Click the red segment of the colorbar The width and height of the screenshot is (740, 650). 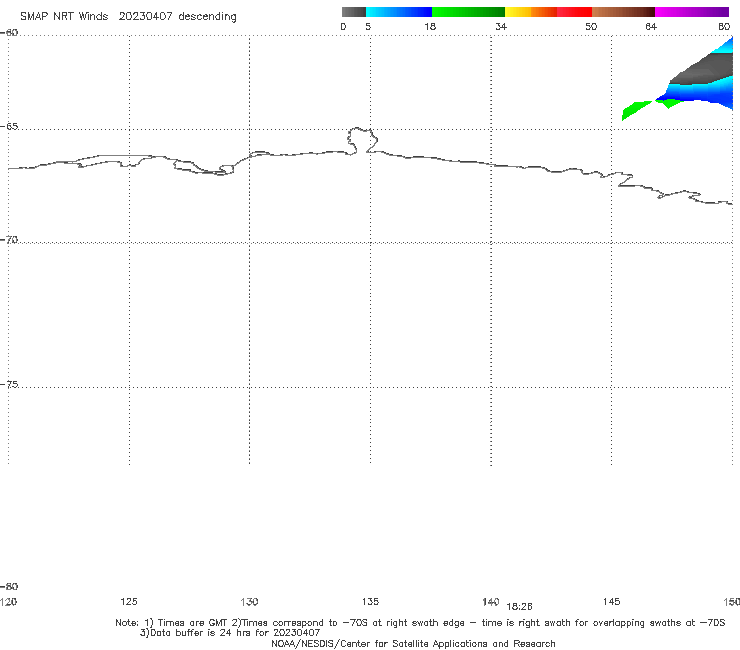pos(574,12)
